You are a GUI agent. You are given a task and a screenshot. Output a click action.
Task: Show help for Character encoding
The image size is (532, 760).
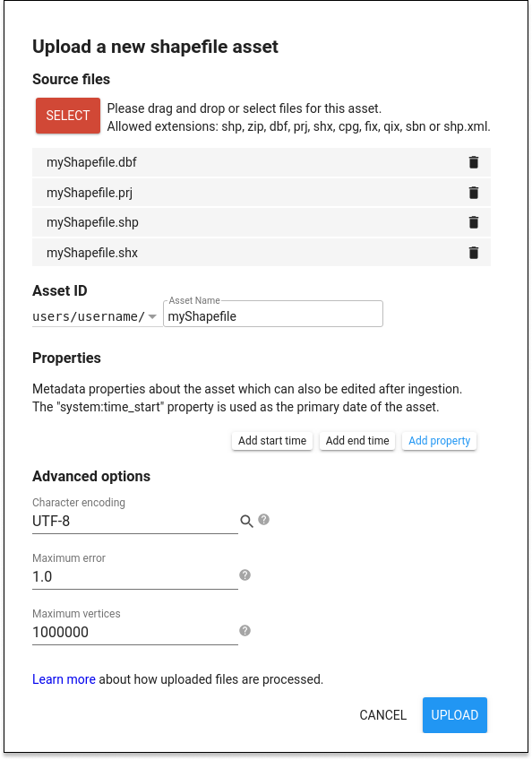coord(263,520)
